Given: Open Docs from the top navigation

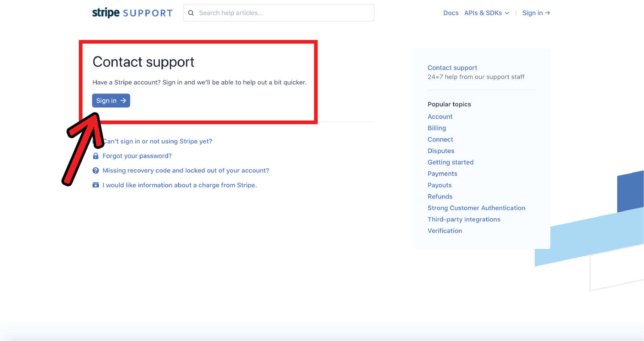Looking at the screenshot, I should click(x=451, y=13).
